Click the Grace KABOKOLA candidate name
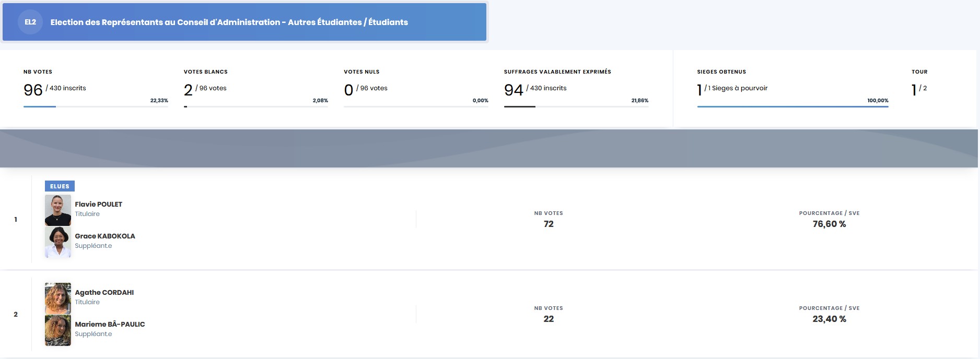Image resolution: width=980 pixels, height=359 pixels. (x=104, y=236)
